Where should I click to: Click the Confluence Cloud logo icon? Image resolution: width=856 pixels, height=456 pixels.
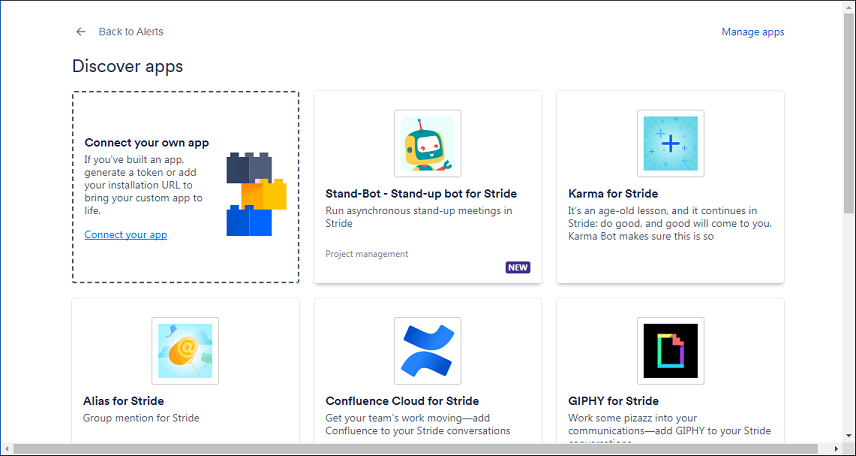427,351
